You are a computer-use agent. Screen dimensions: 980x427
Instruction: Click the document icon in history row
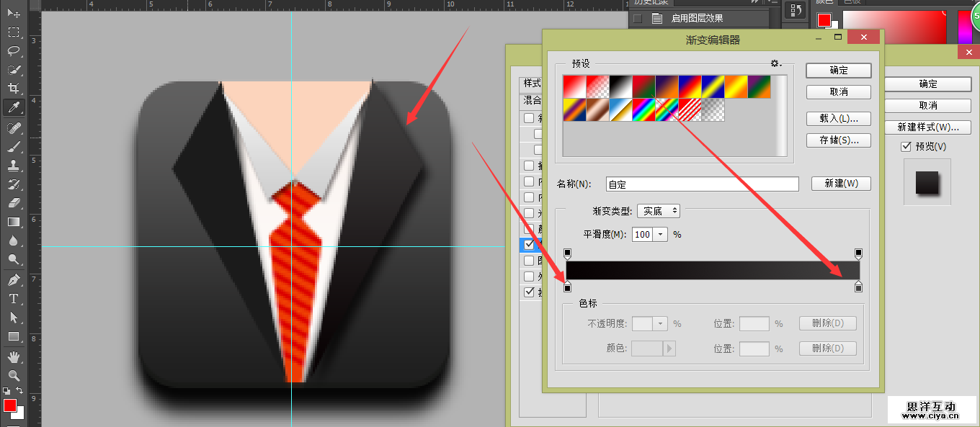(x=657, y=19)
